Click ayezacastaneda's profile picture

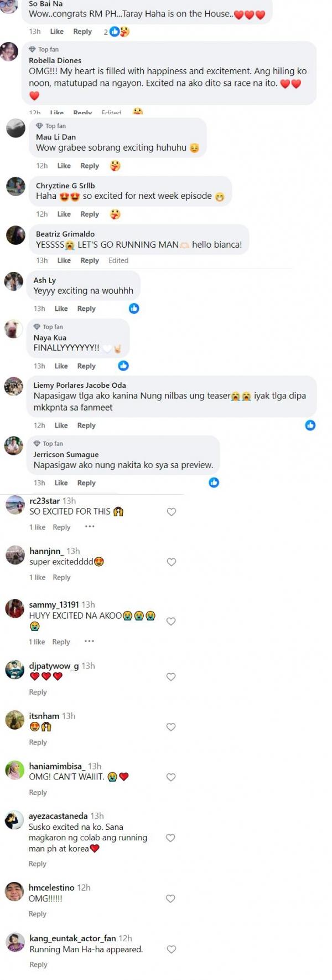pyautogui.click(x=14, y=820)
